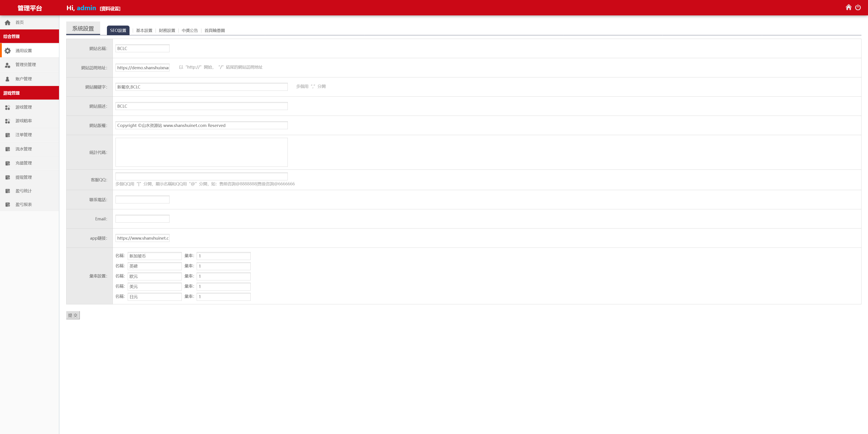Open the 首頁輪番圖 tab
Image resolution: width=868 pixels, height=434 pixels.
(215, 30)
